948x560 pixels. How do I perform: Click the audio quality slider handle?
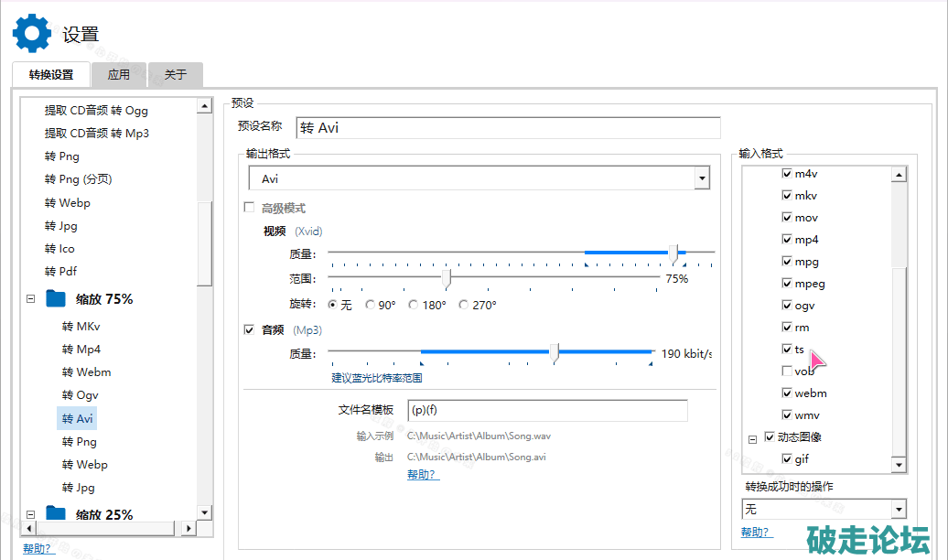pyautogui.click(x=554, y=352)
